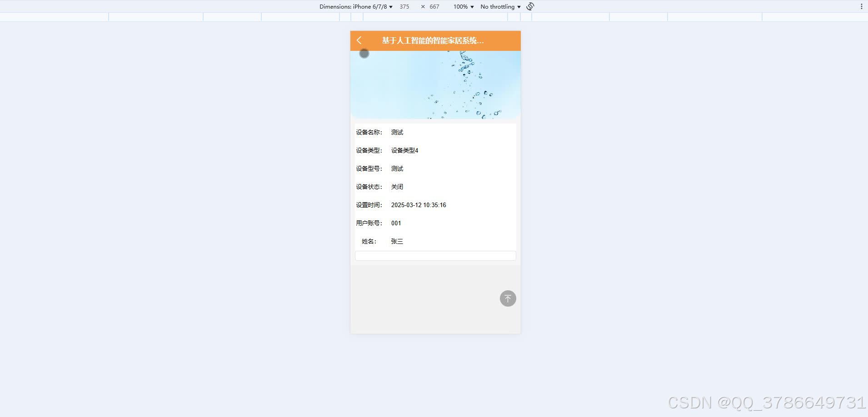Click the name 张三 in the detail list
This screenshot has height=417, width=868.
(x=397, y=241)
